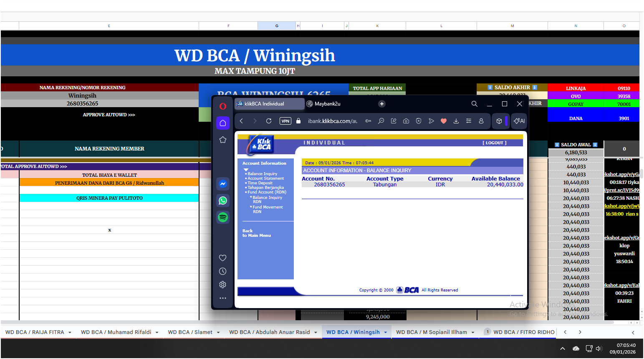Open the volume speaker tray icon
Image resolution: width=644 pixels, height=359 pixels.
pos(599,349)
